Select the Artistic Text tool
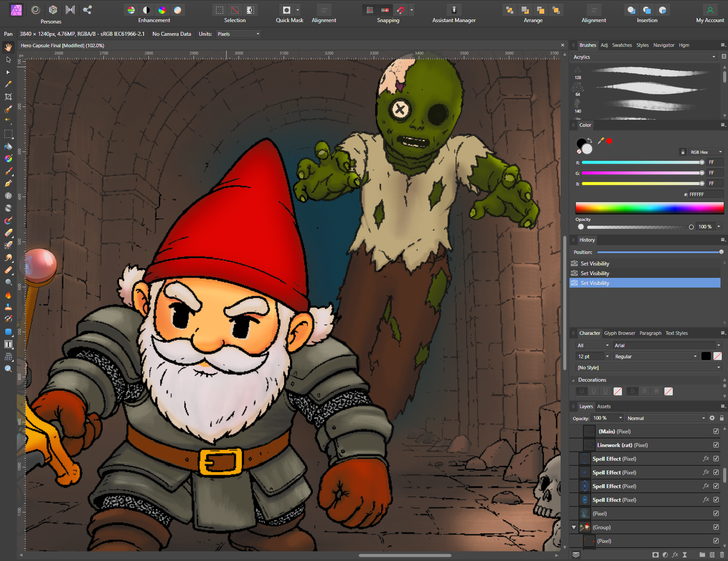 click(8, 344)
